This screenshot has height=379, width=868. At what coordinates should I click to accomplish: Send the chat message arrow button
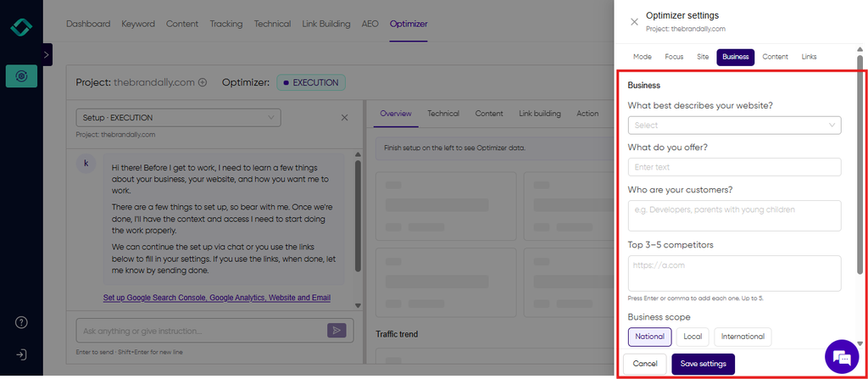(337, 331)
